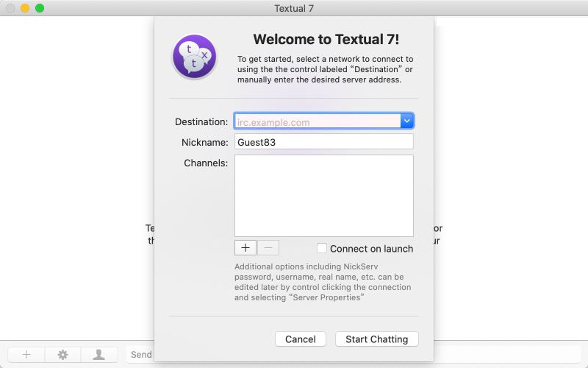Enable the Connect on launch checkbox
This screenshot has height=368, width=588.
[x=321, y=248]
